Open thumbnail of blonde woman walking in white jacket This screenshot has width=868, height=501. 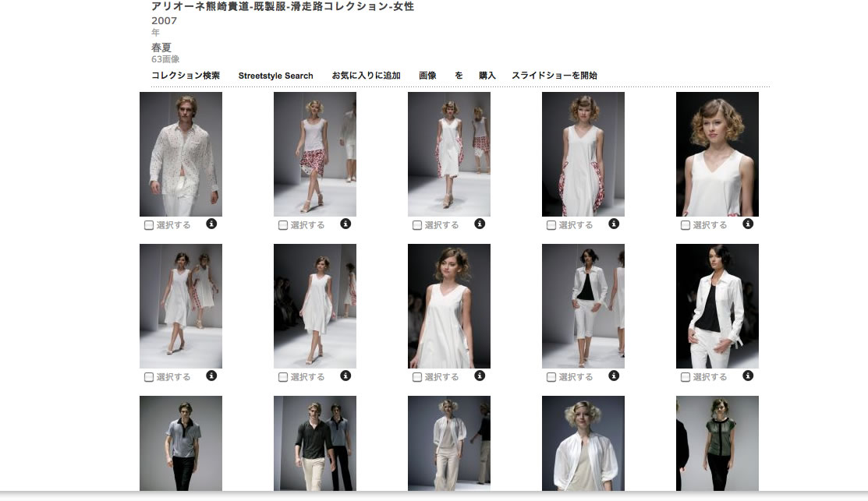(449, 443)
